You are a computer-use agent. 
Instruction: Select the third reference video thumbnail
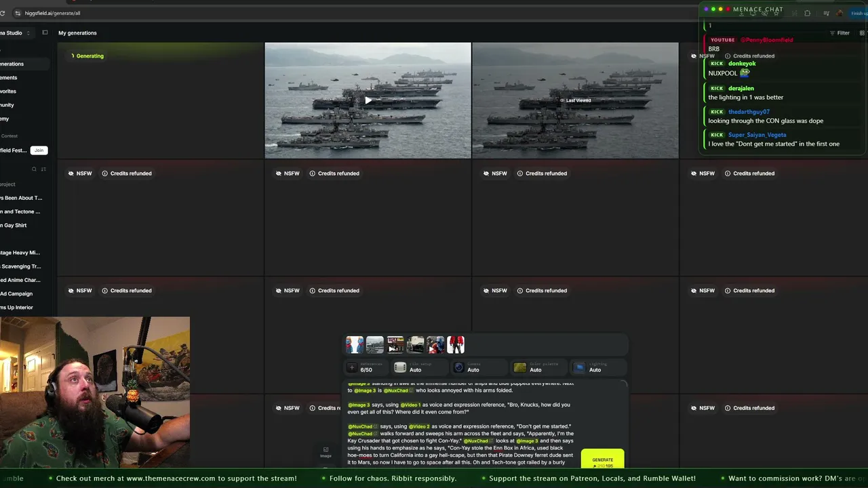[x=395, y=345]
